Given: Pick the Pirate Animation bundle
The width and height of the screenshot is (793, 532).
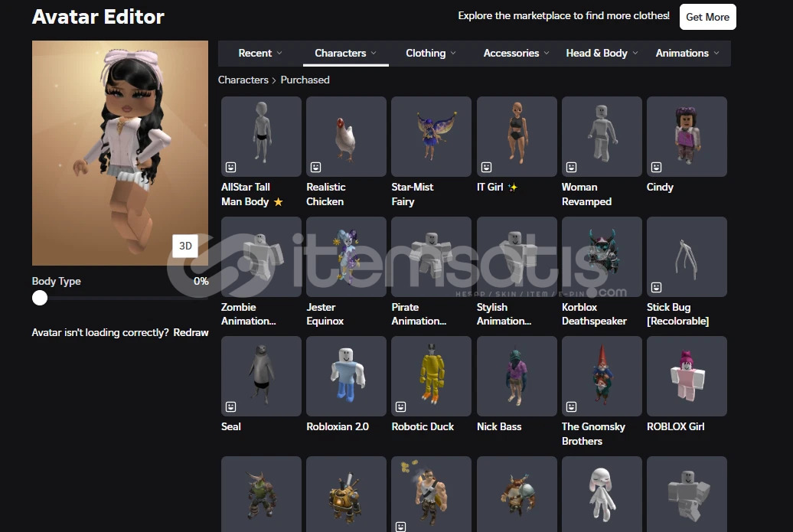Looking at the screenshot, I should [432, 257].
